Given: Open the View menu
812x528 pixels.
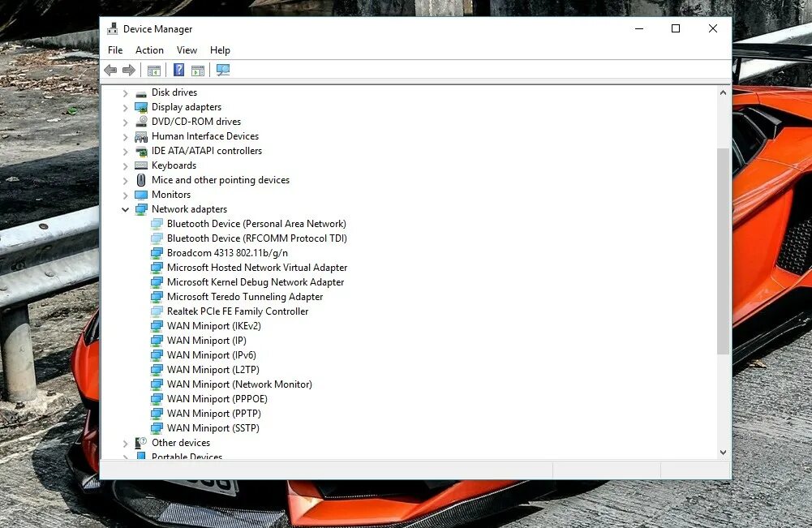Looking at the screenshot, I should click(x=187, y=50).
